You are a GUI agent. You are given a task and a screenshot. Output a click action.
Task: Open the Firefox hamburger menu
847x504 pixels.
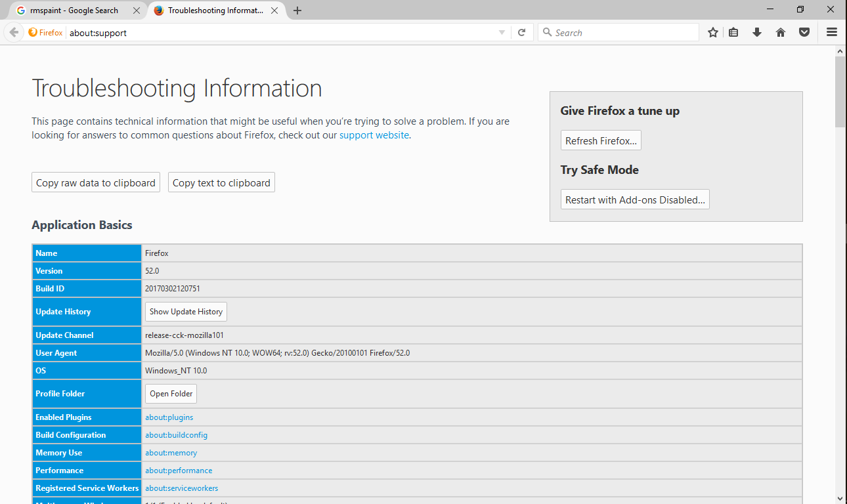pyautogui.click(x=832, y=32)
